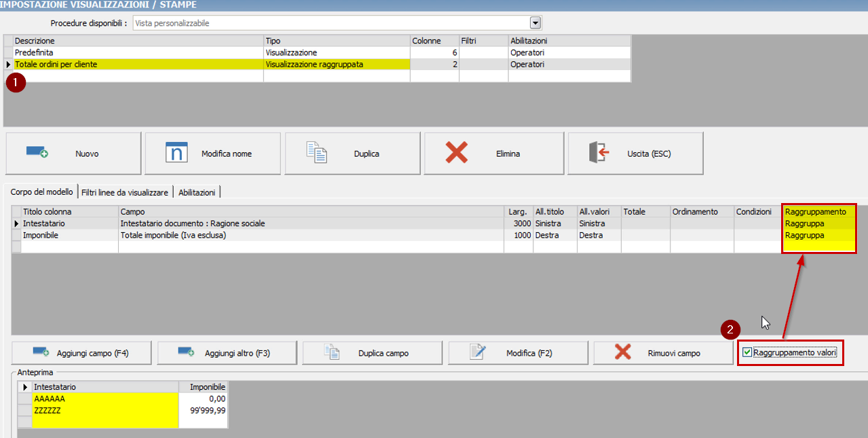
Task: Click the Titolo colonna header
Action: pyautogui.click(x=70, y=212)
